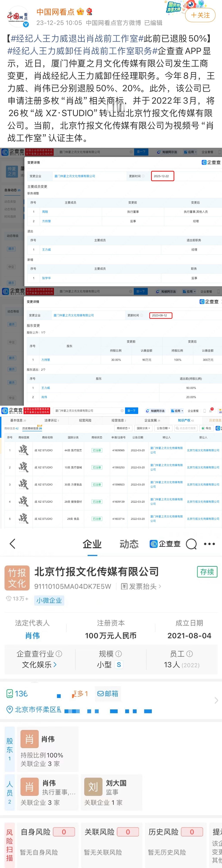Viewport: 222px width, 868px height.
Task: Open the 关联风险 card
Action: (111, 845)
